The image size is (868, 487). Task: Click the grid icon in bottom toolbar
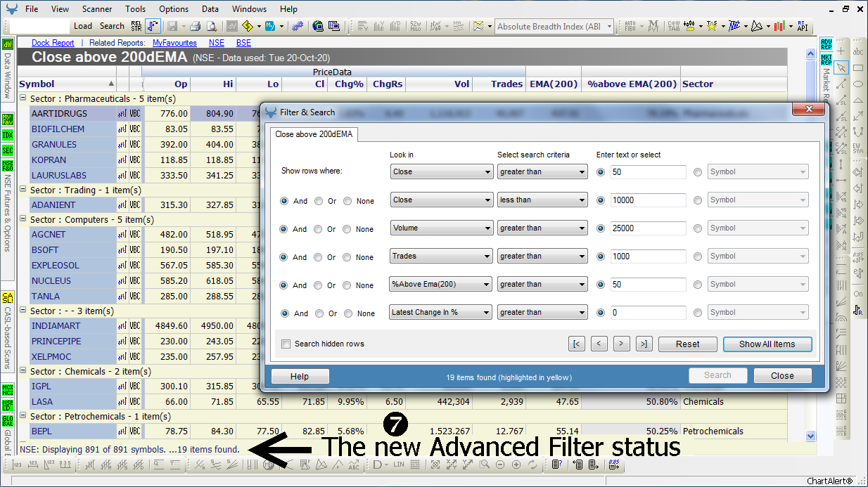(x=415, y=465)
